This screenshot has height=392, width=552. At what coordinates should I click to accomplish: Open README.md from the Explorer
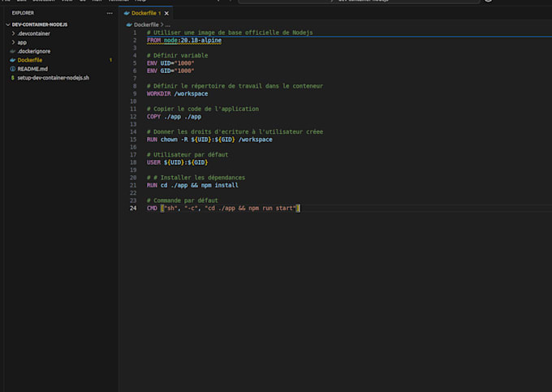coord(32,69)
